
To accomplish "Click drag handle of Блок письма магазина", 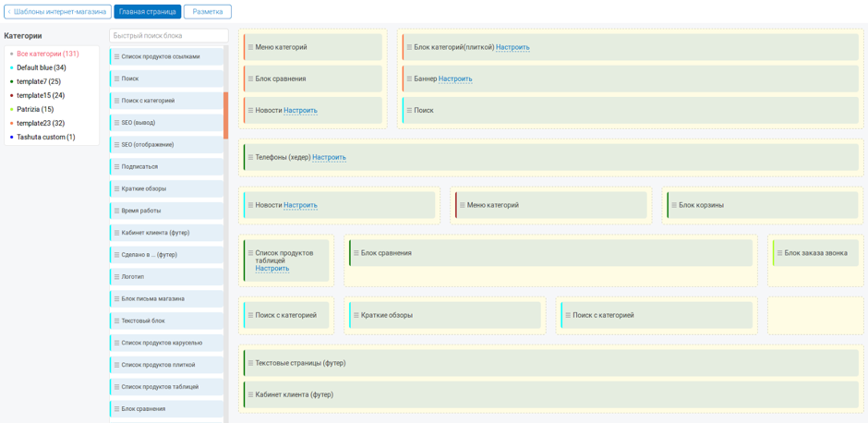I will pyautogui.click(x=116, y=299).
